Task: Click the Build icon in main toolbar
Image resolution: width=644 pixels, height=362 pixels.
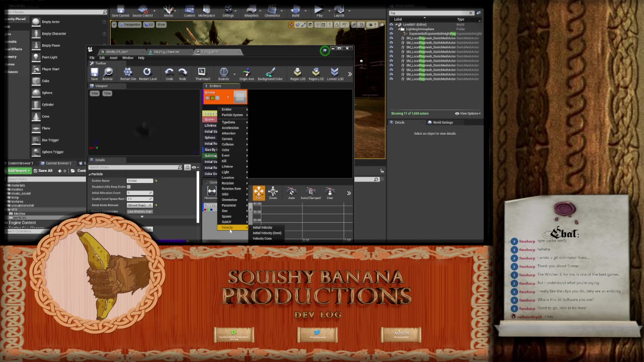Action: click(295, 11)
